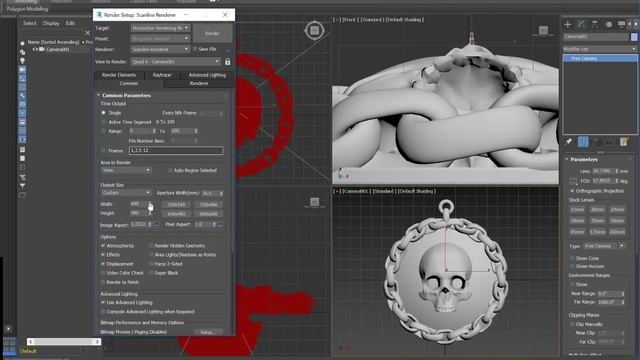The width and height of the screenshot is (640, 360).
Task: Enable Clip Manually checkbox
Action: [x=572, y=324]
